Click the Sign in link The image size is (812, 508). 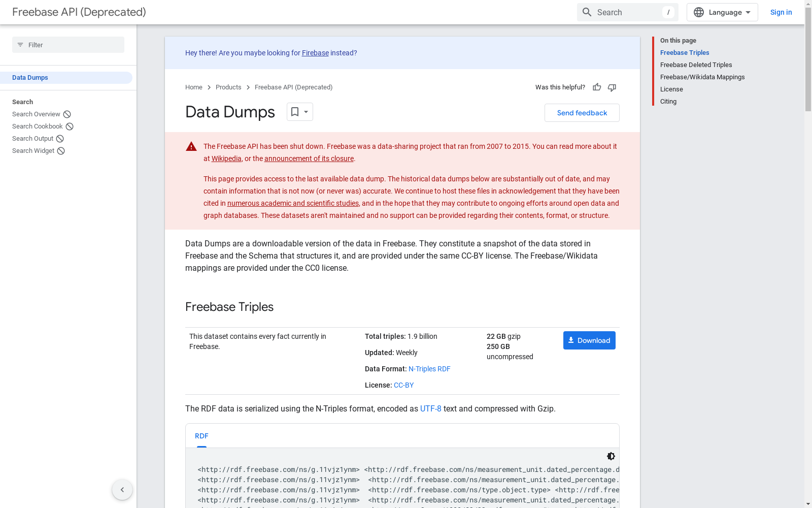tap(781, 12)
